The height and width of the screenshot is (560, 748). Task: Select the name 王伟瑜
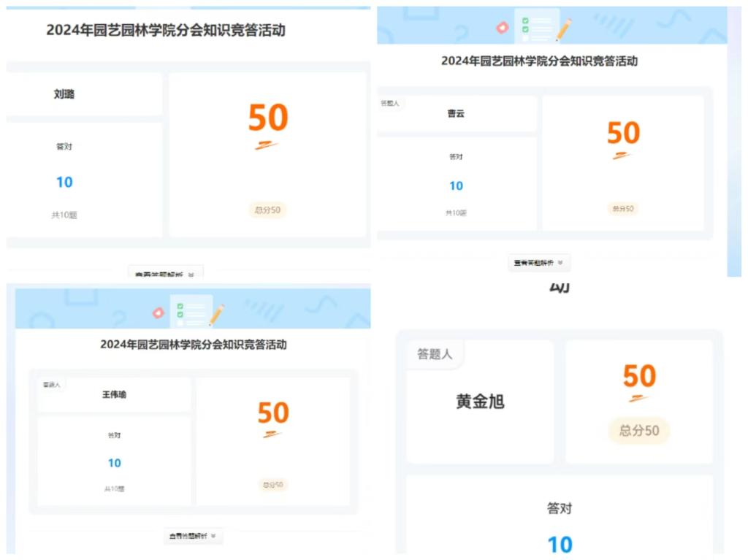[114, 394]
